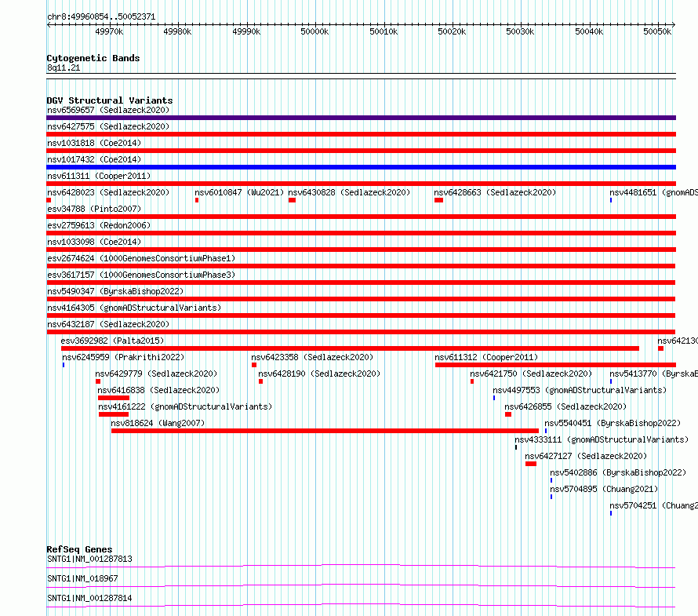Click the SNTG1|NM_018967 gene label
Viewport: 698px width, 616px height.
coord(82,578)
